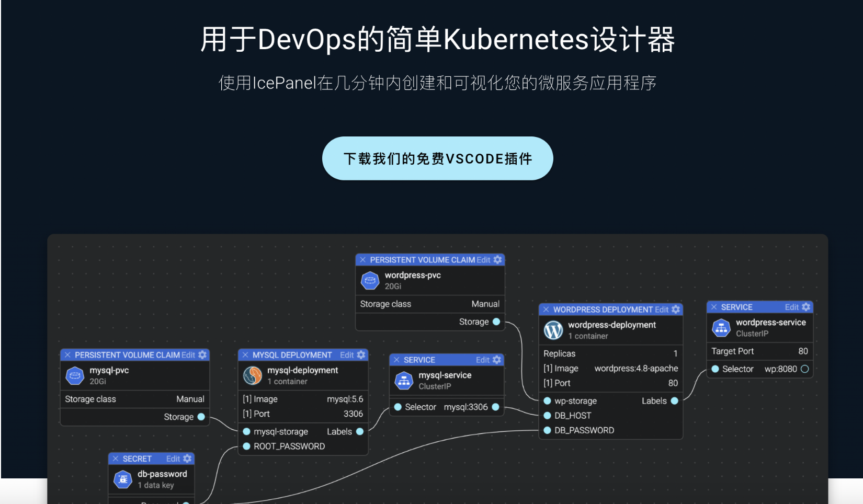863x504 pixels.
Task: Click the MySQL dolphin logo icon
Action: click(253, 375)
